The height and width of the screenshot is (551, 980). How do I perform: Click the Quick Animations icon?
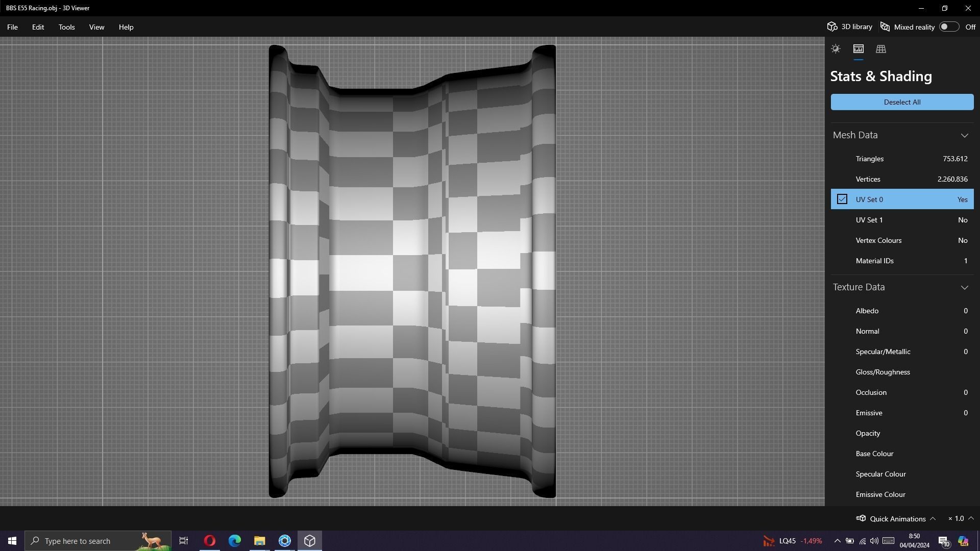861,518
